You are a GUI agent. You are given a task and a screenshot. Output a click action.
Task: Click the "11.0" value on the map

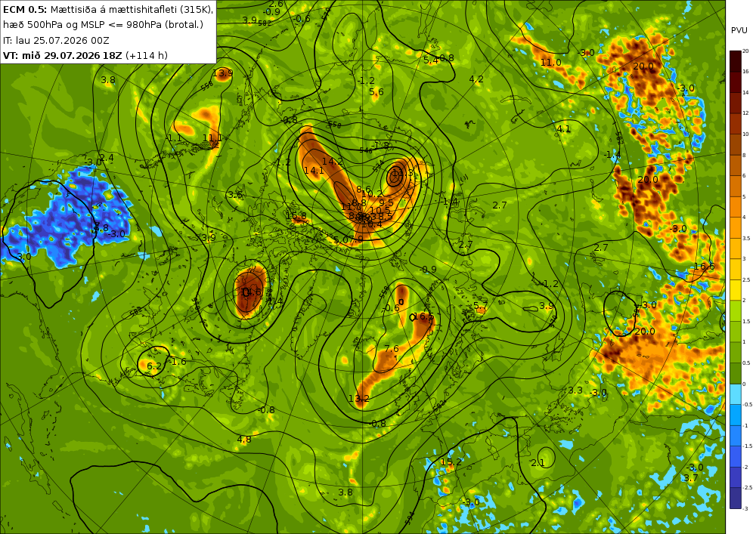click(550, 63)
